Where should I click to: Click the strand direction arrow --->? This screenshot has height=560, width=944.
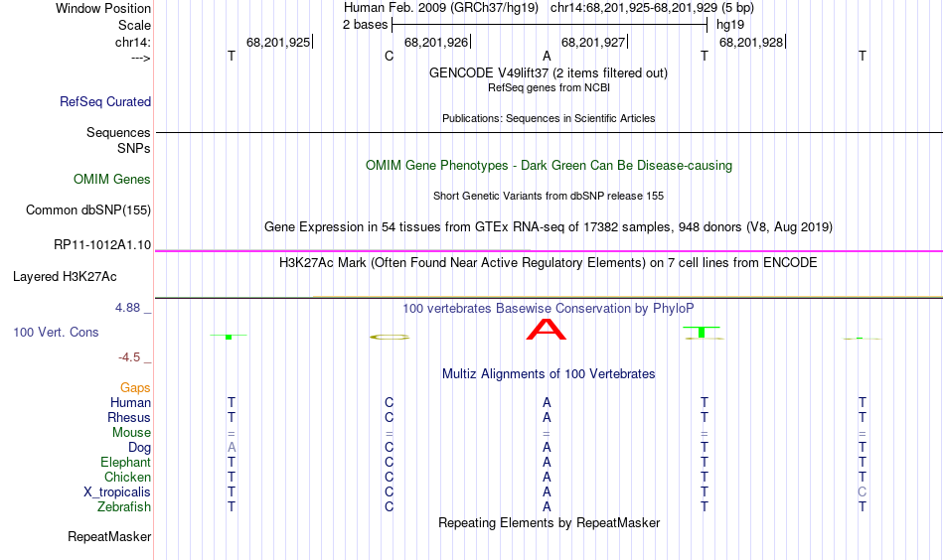[141, 58]
